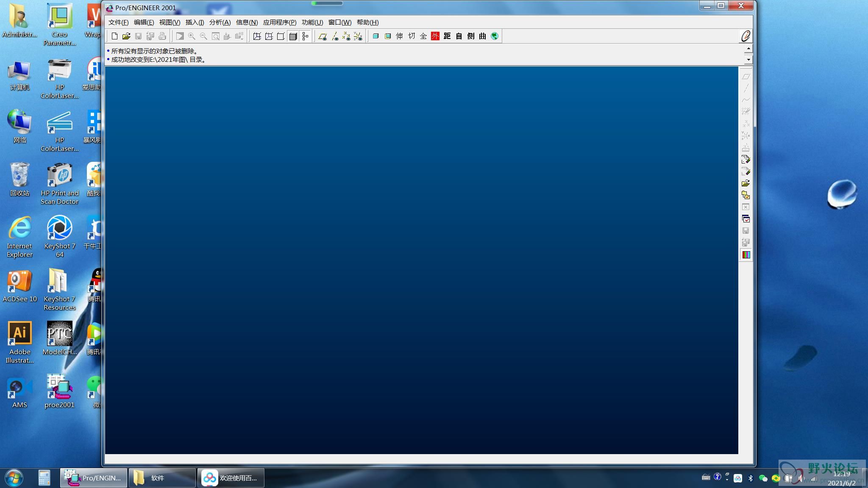
Task: Click the Windows Start button
Action: pos(14,478)
